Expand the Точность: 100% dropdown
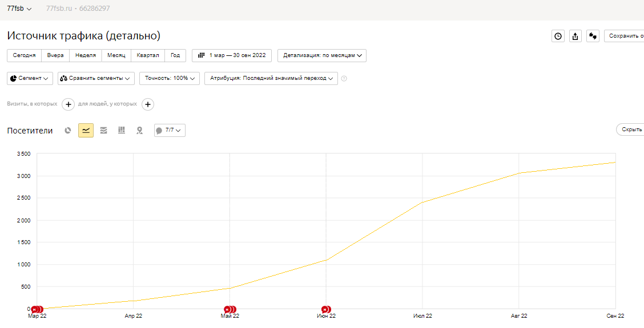 [169, 78]
